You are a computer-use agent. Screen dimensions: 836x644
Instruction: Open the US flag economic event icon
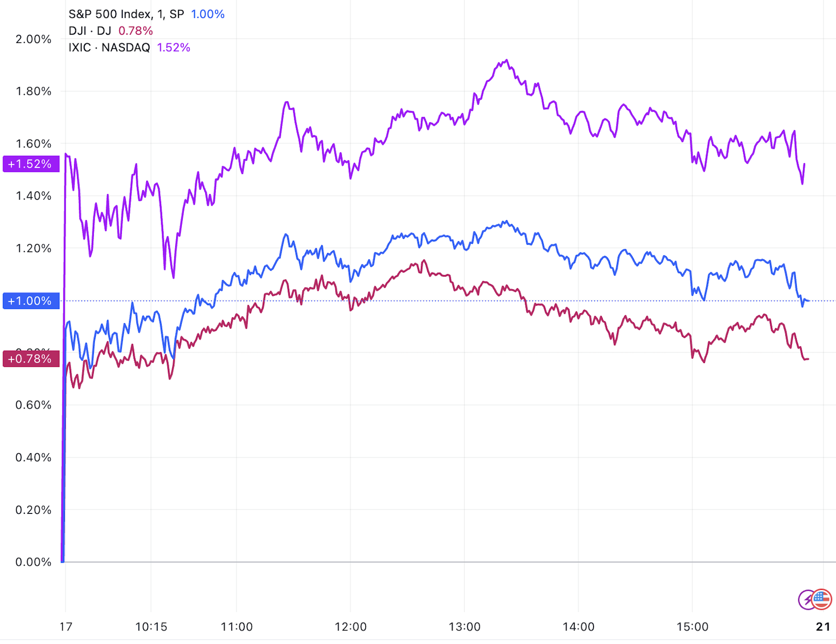[x=821, y=599]
